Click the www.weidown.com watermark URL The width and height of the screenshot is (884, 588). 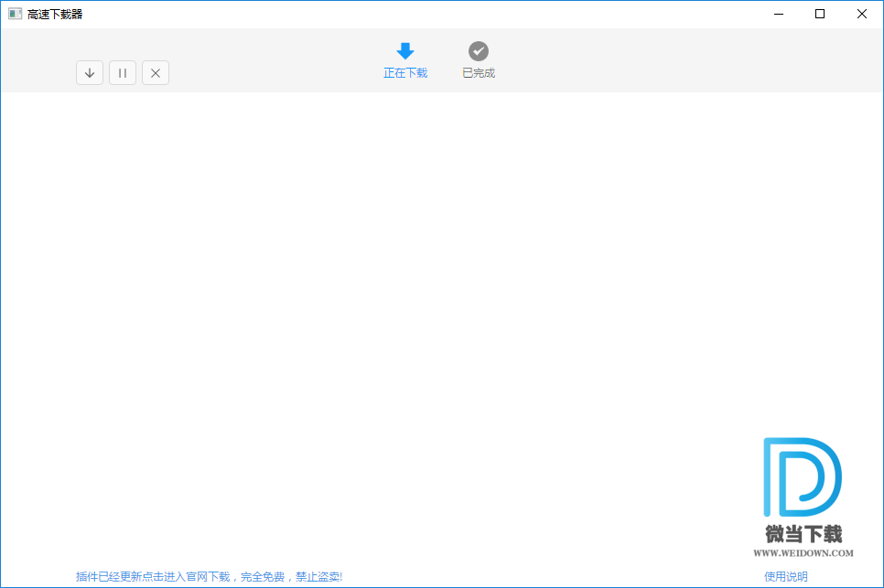coord(803,553)
